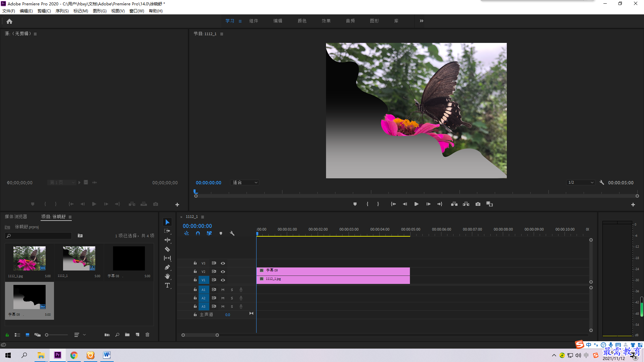Click the program timecode 00:00:00:00
644x362 pixels.
coord(208,183)
